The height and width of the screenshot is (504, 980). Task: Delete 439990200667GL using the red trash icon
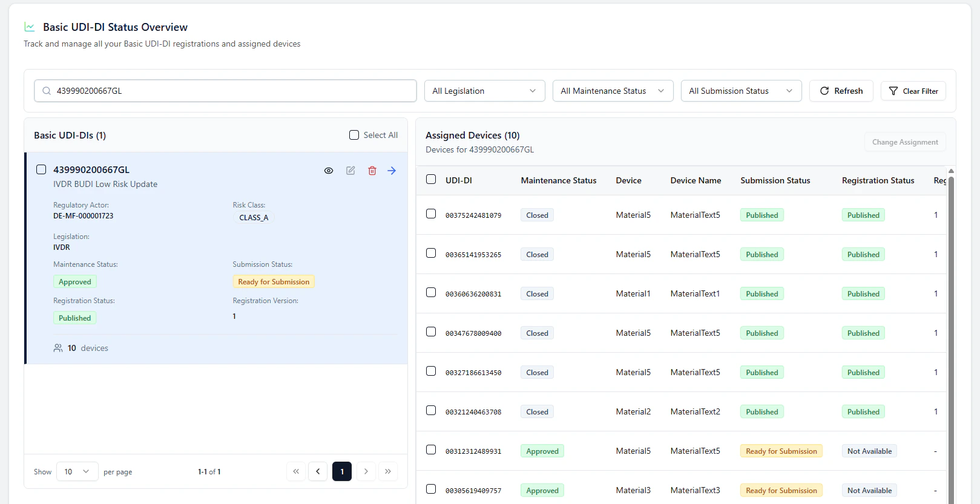tap(372, 171)
